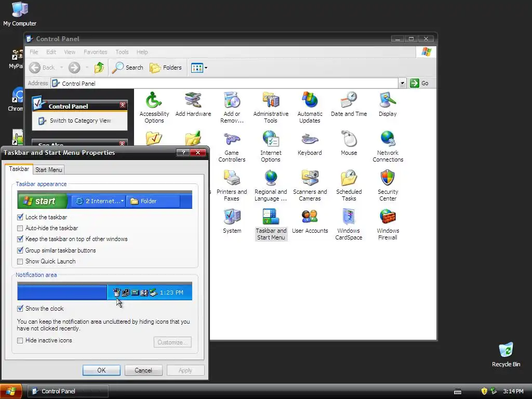This screenshot has height=399, width=532.
Task: Enable Auto-hide the taskbar
Action: tap(20, 229)
